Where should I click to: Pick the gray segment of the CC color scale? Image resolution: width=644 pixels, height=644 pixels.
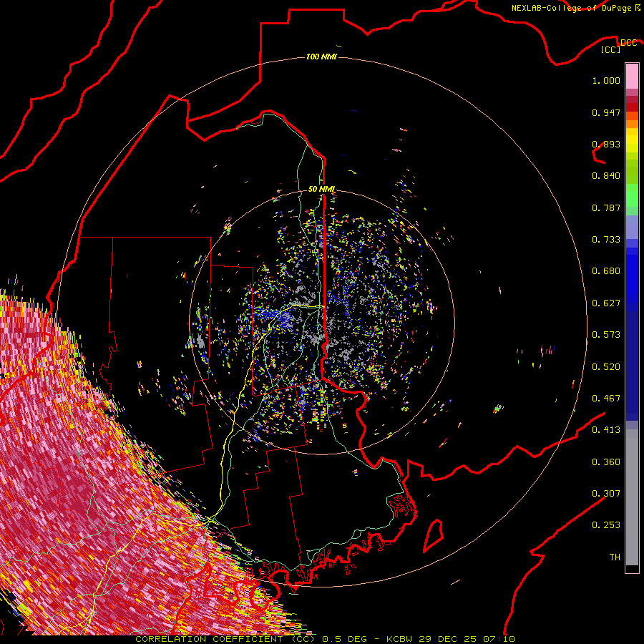[632, 497]
